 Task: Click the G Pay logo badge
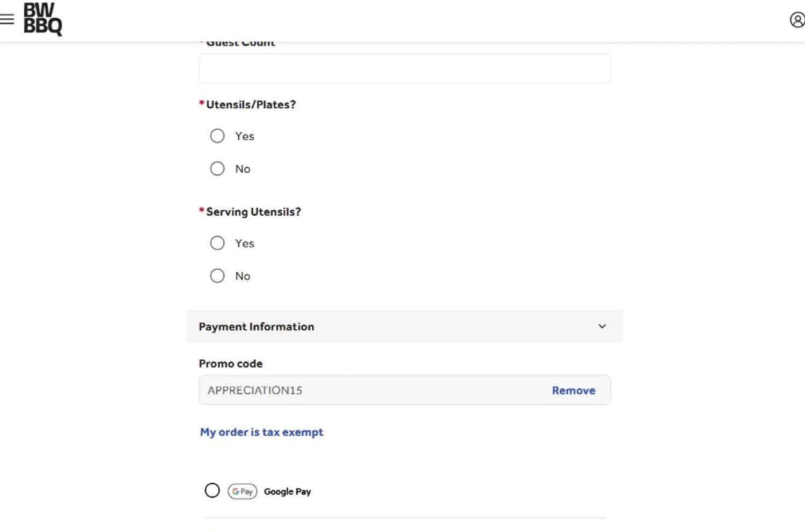click(x=243, y=491)
